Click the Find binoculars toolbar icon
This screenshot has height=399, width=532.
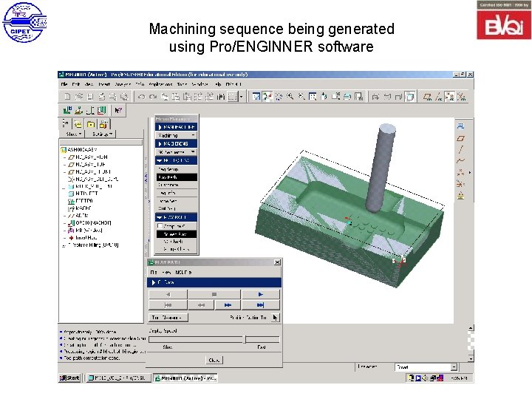tap(221, 97)
